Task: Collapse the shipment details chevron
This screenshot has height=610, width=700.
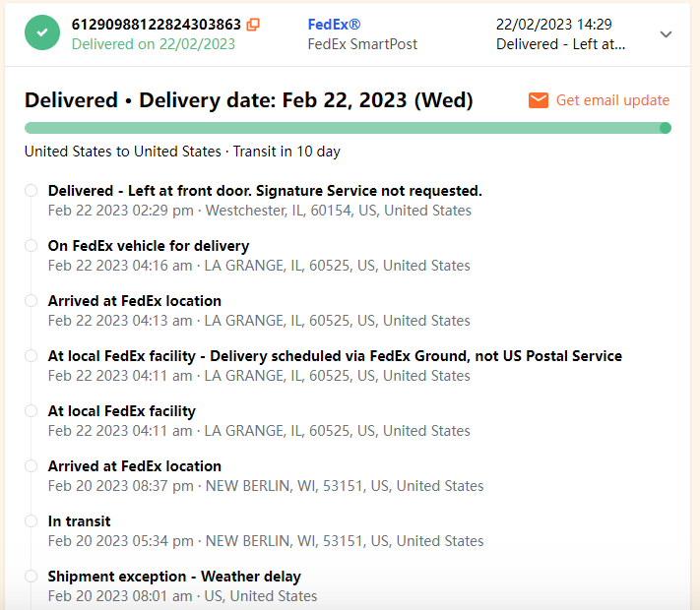Action: (667, 34)
